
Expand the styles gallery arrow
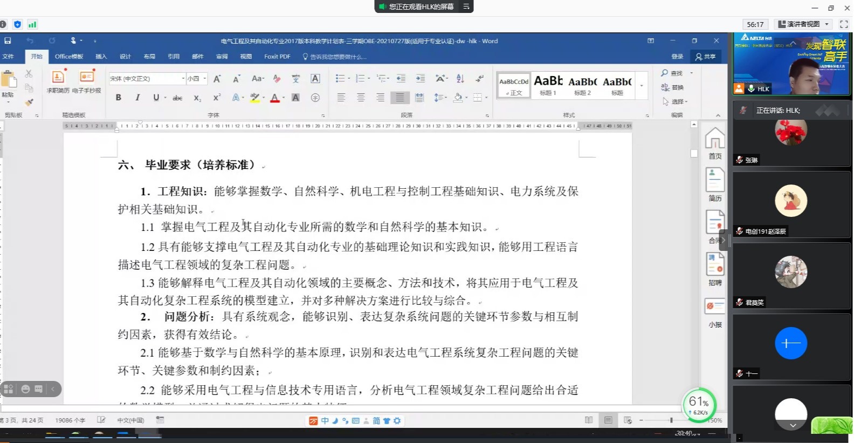(x=642, y=86)
